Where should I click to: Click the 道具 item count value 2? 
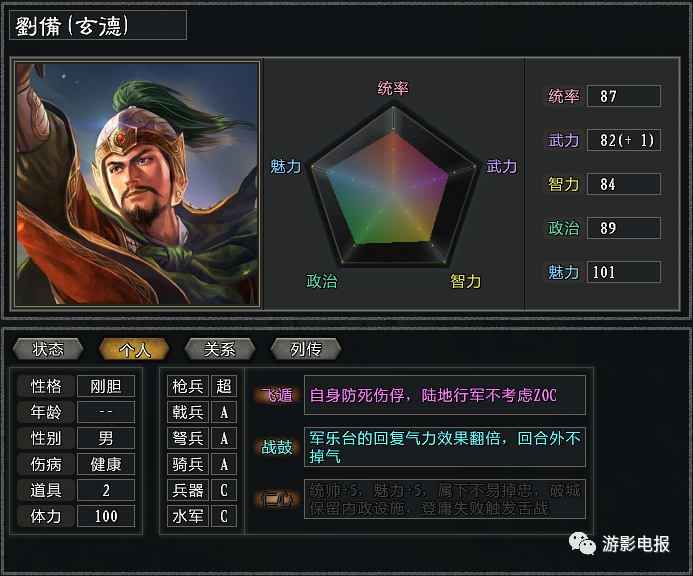[x=106, y=490]
